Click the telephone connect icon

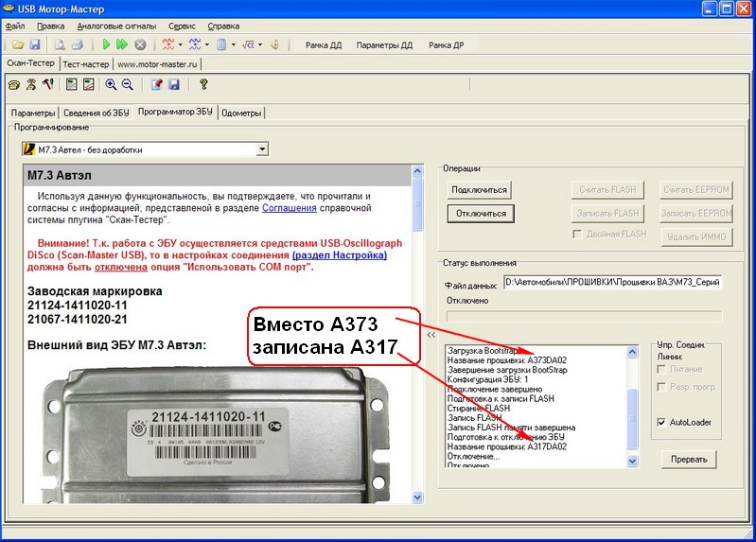pos(14,84)
